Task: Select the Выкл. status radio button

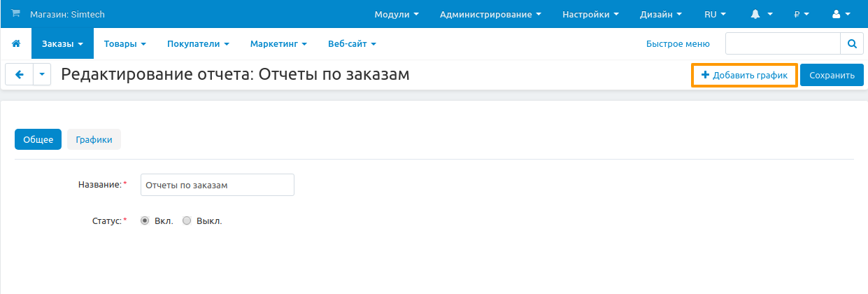Action: (x=187, y=220)
